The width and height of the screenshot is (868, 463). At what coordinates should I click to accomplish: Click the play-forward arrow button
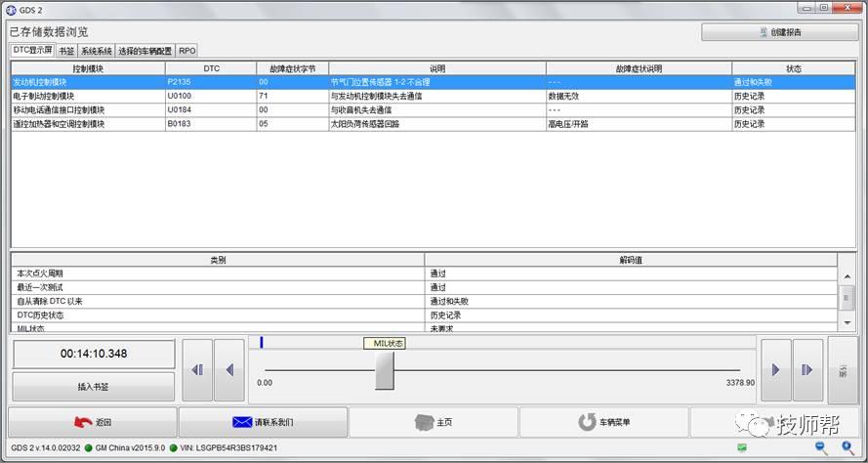775,369
